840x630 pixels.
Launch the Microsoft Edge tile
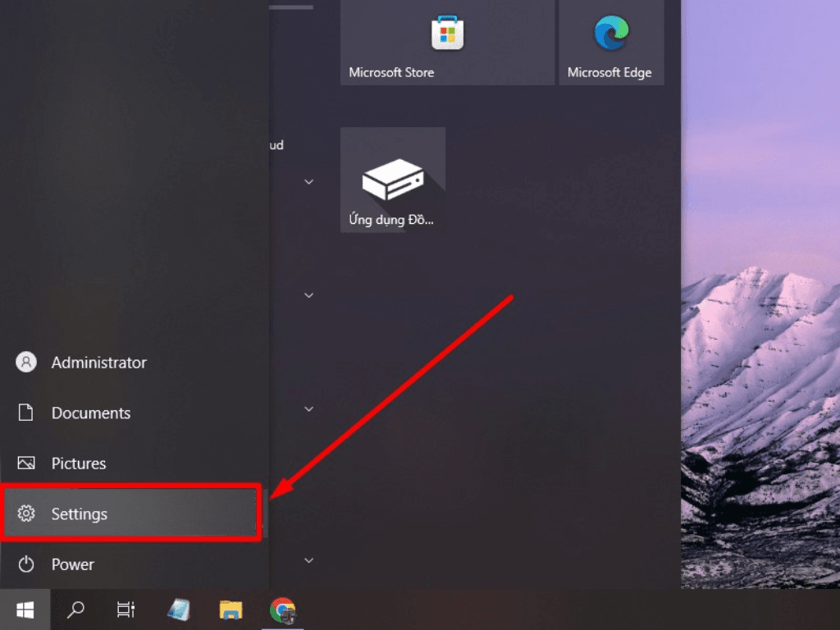611,42
